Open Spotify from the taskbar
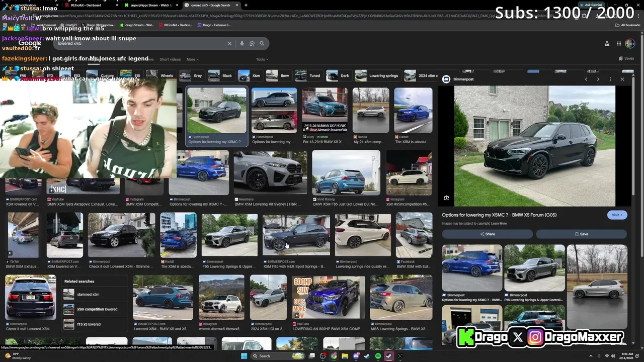The width and height of the screenshot is (644, 362). click(x=378, y=356)
